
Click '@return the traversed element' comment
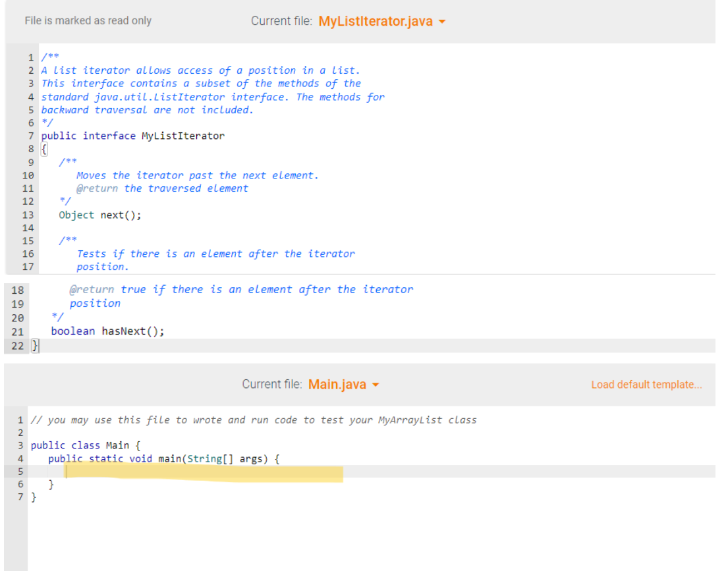point(162,188)
